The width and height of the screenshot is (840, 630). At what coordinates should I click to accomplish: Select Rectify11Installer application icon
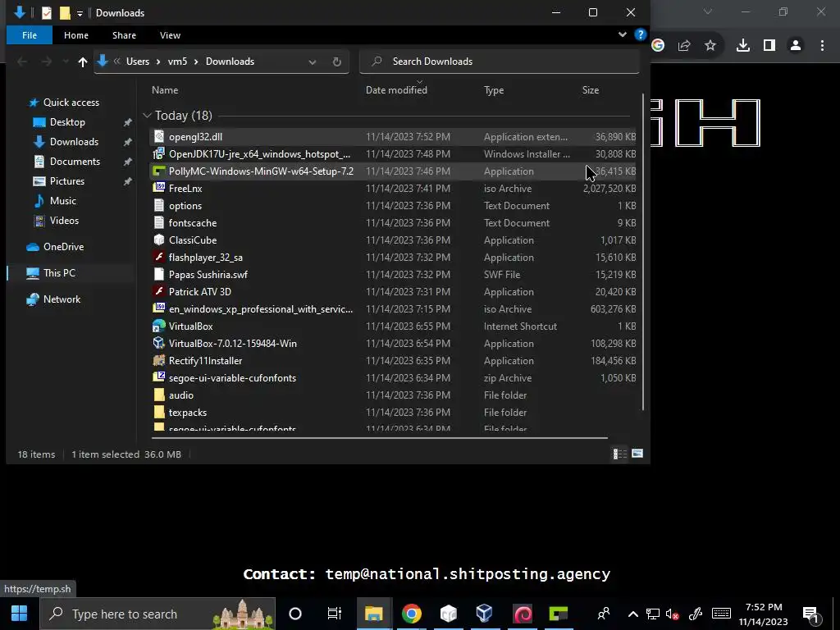click(x=158, y=361)
